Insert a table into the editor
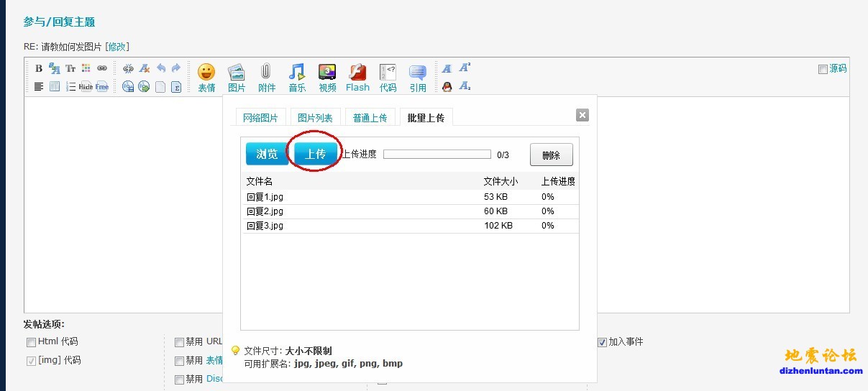This screenshot has width=868, height=391. [55, 86]
